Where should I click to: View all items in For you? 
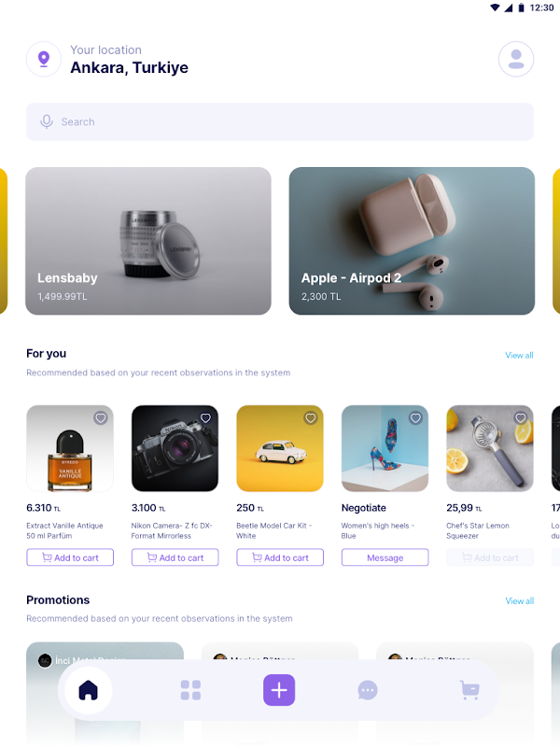(x=519, y=356)
